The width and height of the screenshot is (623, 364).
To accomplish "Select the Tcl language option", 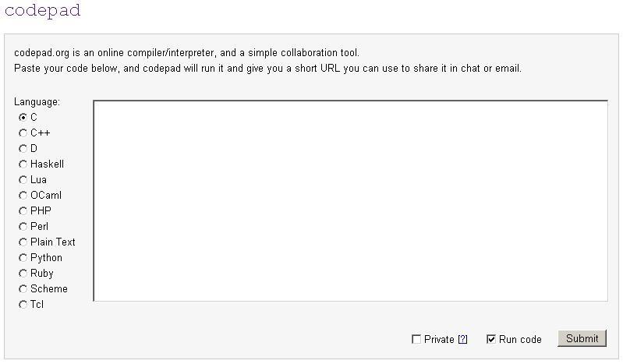I will pyautogui.click(x=23, y=305).
